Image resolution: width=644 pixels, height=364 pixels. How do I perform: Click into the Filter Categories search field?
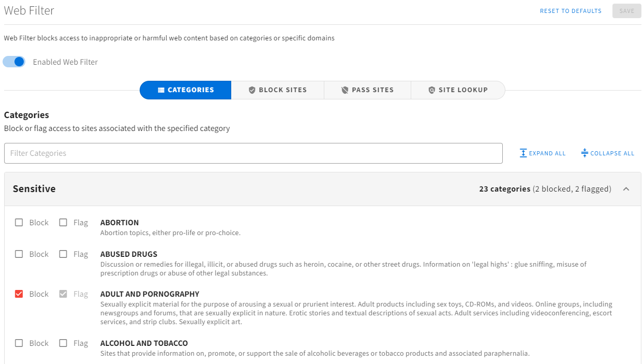pyautogui.click(x=253, y=153)
